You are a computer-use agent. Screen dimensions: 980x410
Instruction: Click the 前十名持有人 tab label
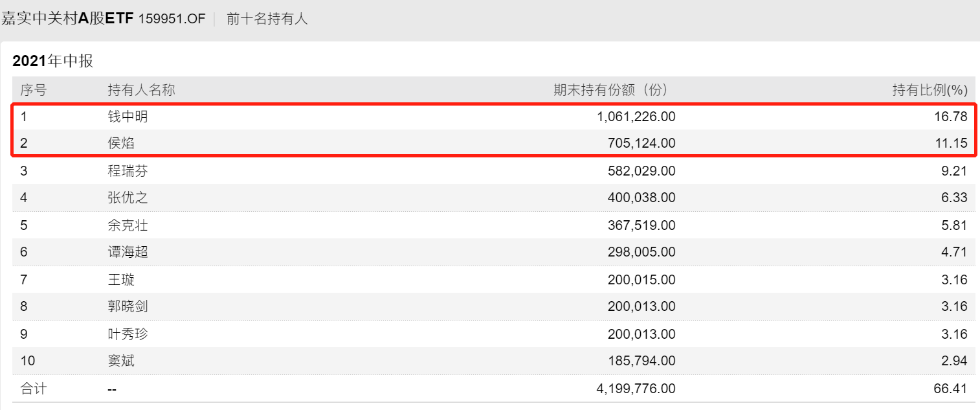(267, 19)
